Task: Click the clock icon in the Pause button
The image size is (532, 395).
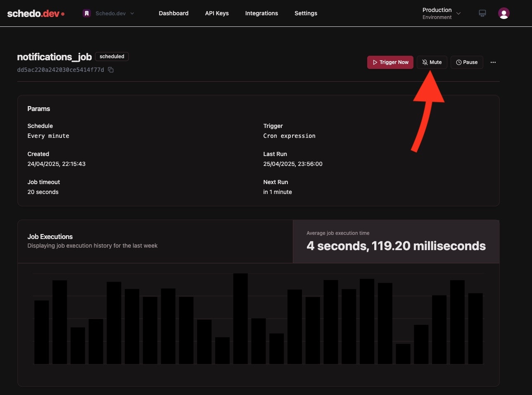Action: [458, 62]
